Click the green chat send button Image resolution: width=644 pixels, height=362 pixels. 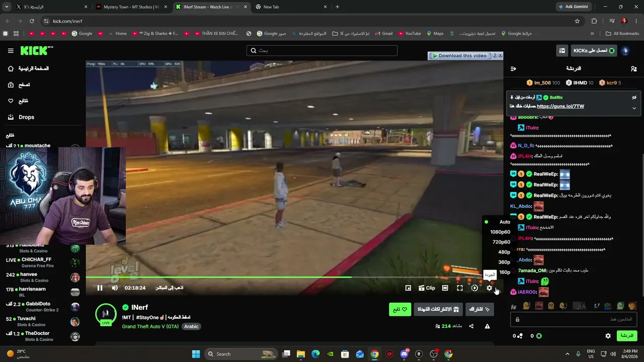click(x=626, y=336)
